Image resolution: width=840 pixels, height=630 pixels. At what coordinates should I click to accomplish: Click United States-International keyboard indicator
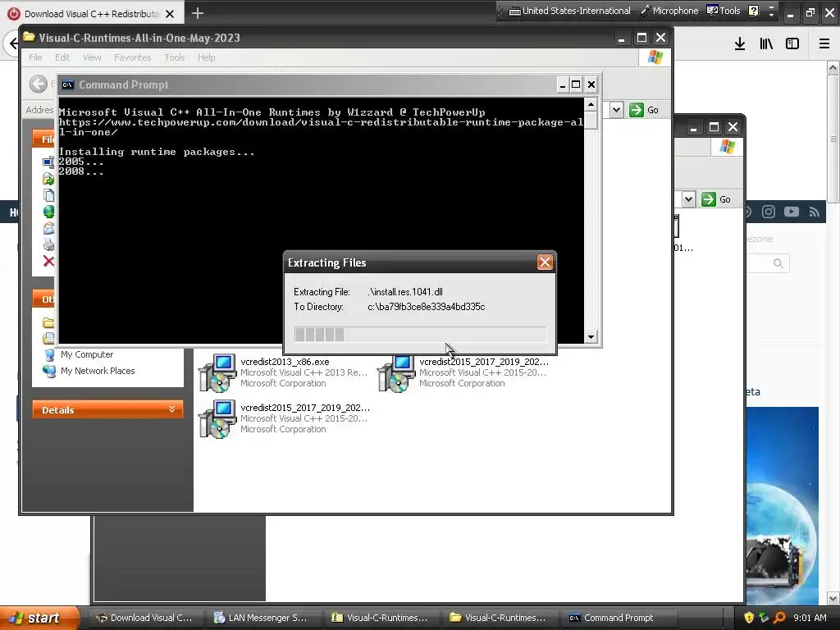[x=569, y=11]
